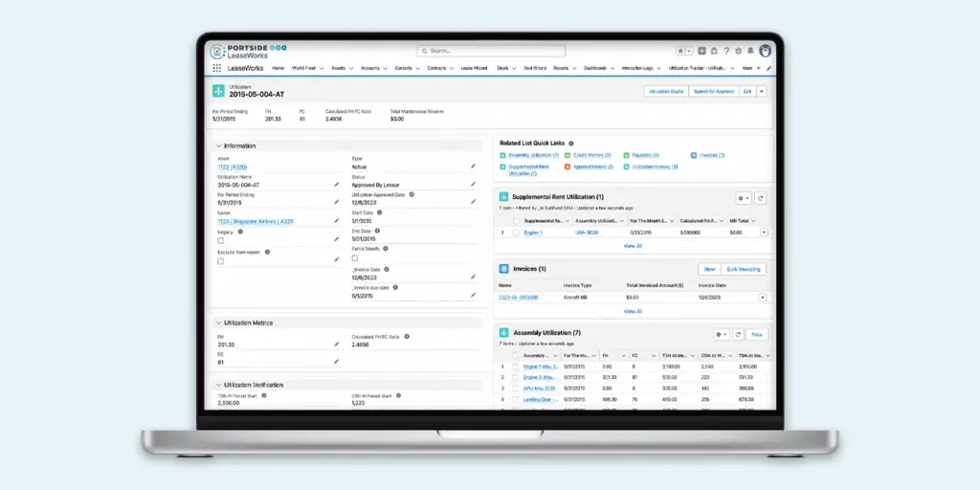Toggle the Exclude from report checkbox
This screenshot has width=980, height=490.
point(221,261)
